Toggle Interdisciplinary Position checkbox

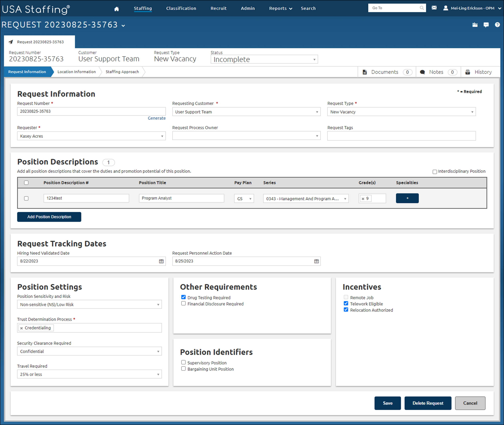(435, 172)
